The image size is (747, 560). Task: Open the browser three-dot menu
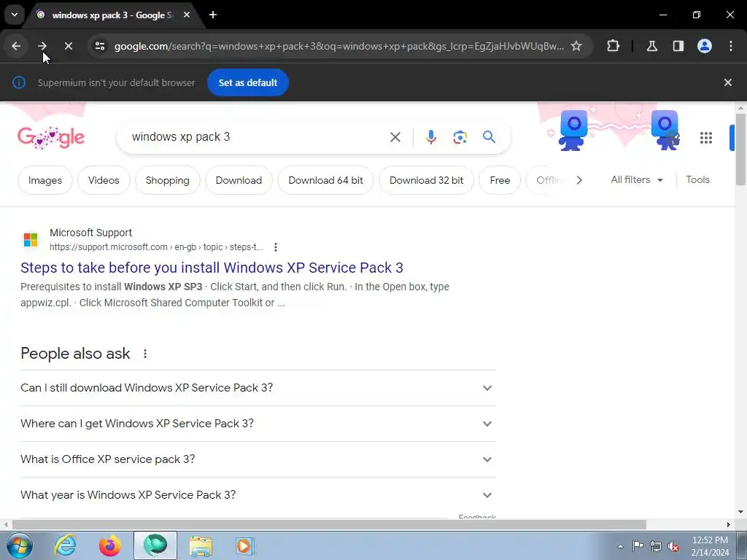[731, 46]
